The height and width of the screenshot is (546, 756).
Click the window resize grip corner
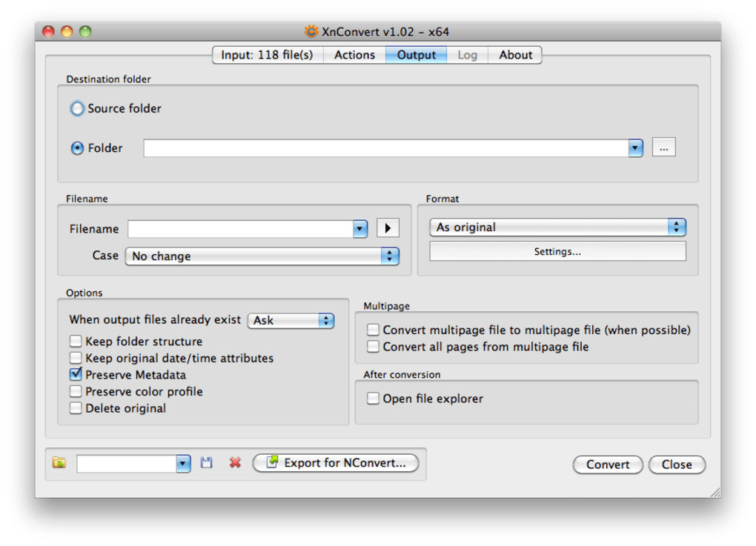point(715,492)
